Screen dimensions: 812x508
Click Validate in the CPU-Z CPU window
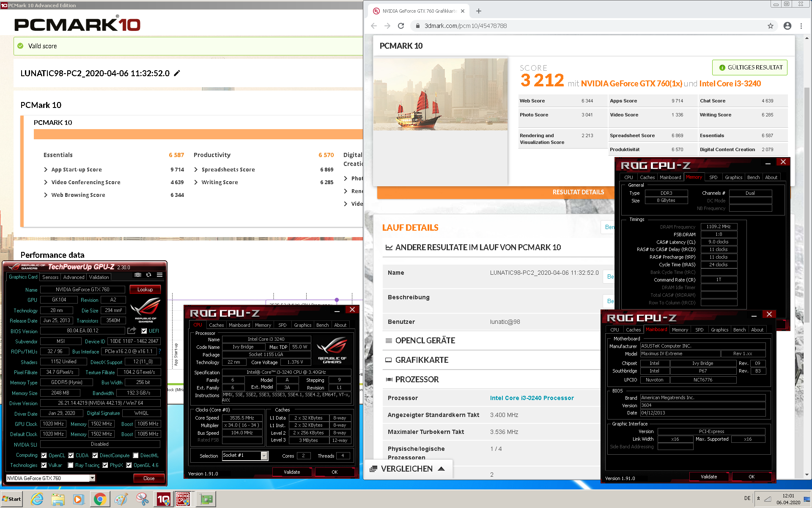point(292,472)
